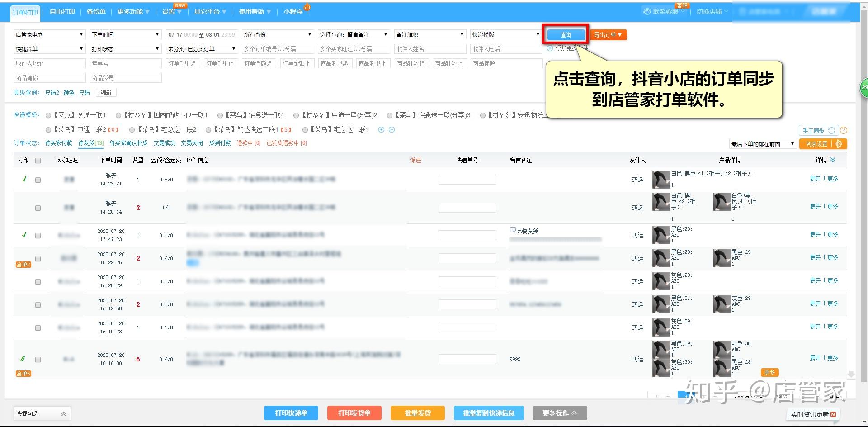Image resolution: width=868 pixels, height=427 pixels.
Task: Click the 收件人姓名 input field
Action: (430, 49)
